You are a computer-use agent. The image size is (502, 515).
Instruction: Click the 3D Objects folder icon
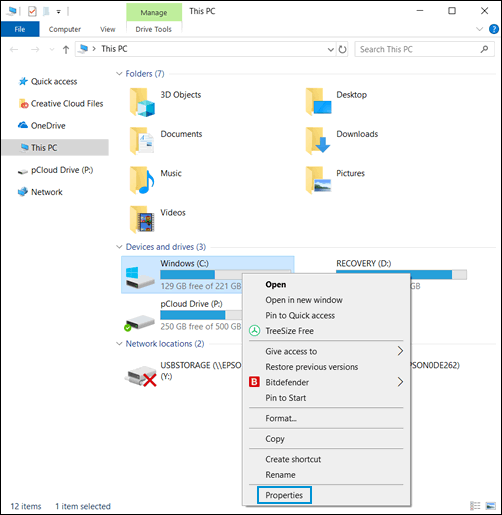tap(142, 102)
